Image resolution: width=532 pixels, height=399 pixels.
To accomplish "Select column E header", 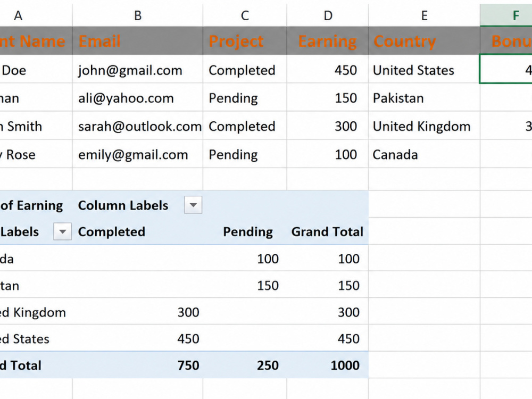I will [425, 15].
